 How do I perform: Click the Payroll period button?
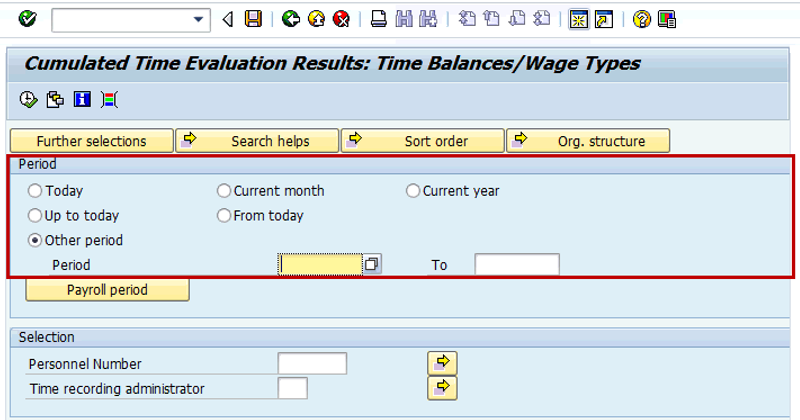tap(107, 290)
